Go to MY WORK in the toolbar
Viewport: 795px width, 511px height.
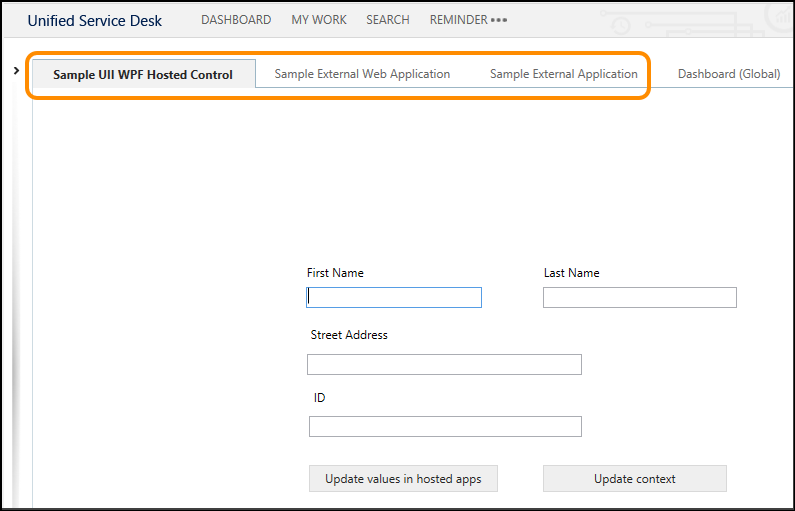pos(319,20)
